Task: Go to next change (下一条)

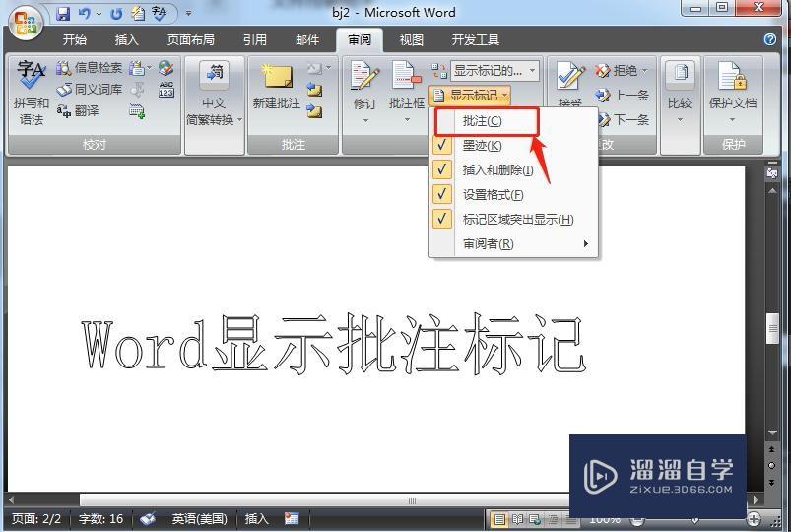Action: pos(624,119)
